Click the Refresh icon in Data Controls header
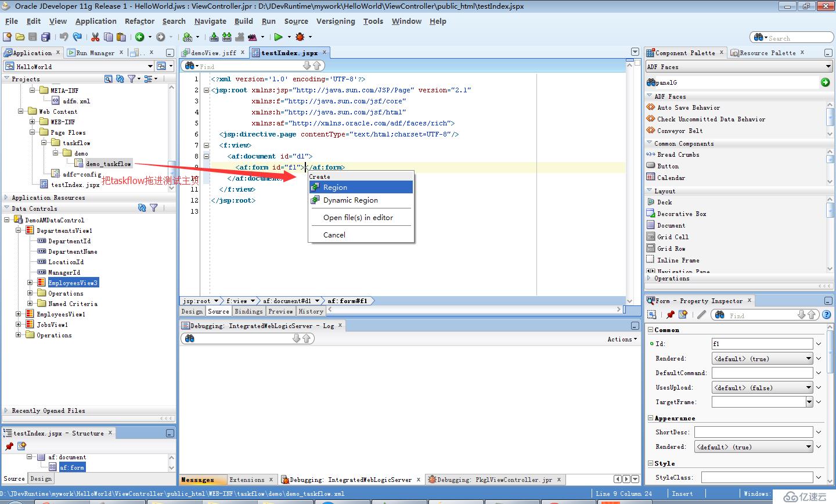This screenshot has height=504, width=836. pos(142,207)
